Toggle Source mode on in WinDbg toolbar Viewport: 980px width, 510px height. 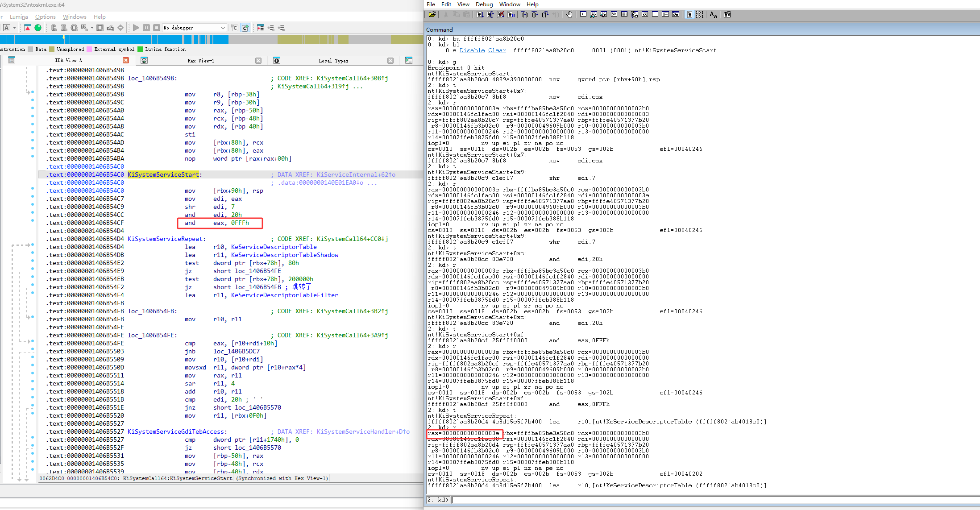point(689,15)
